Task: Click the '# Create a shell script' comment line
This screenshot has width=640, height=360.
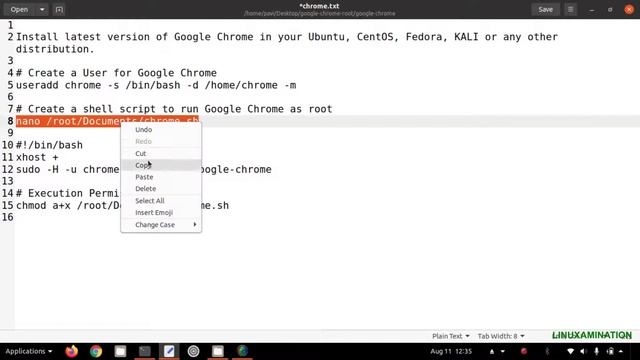Action: click(174, 109)
